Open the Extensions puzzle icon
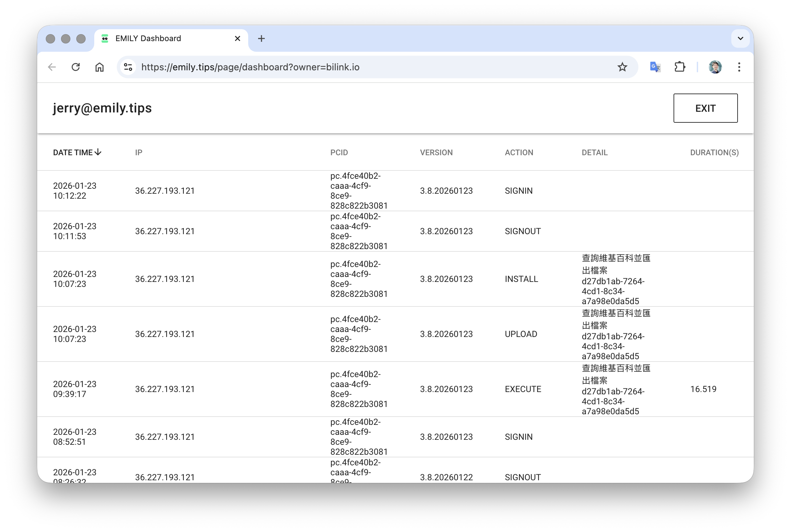791x532 pixels. click(680, 67)
